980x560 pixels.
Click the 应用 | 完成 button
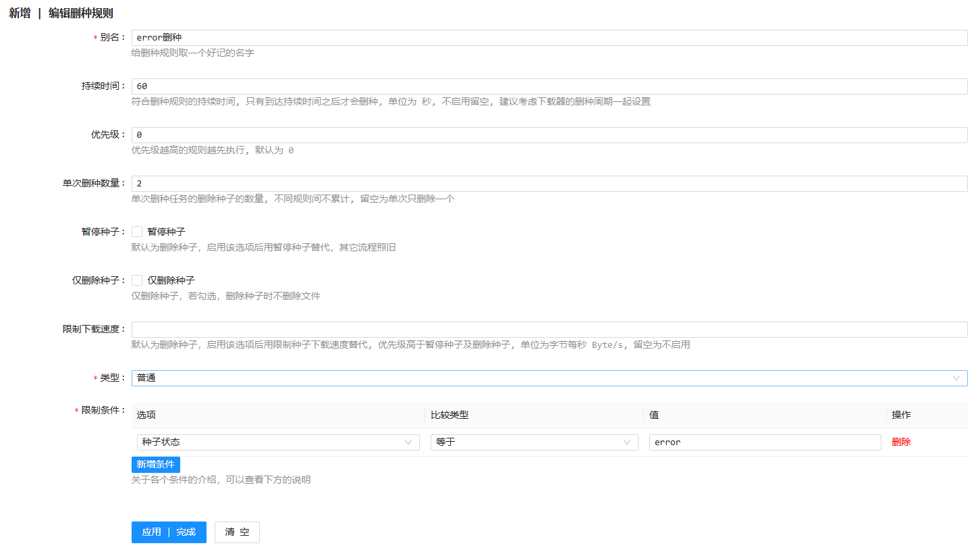click(x=169, y=532)
